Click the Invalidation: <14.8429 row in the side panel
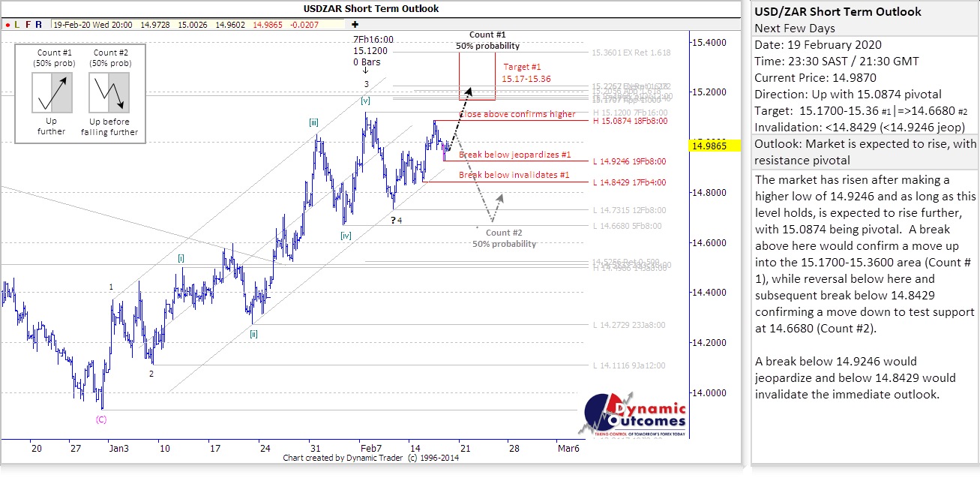Screen dimensions: 980x481 tap(865, 128)
